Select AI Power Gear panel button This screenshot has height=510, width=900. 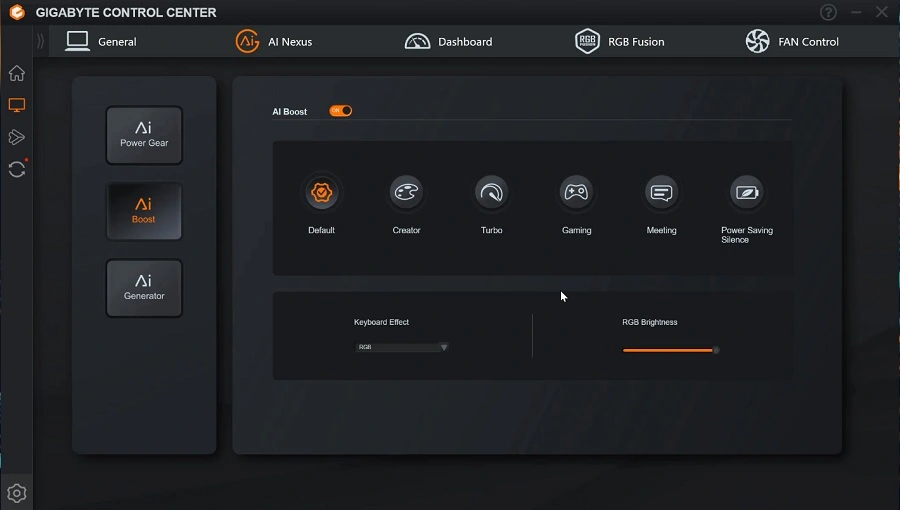click(144, 135)
